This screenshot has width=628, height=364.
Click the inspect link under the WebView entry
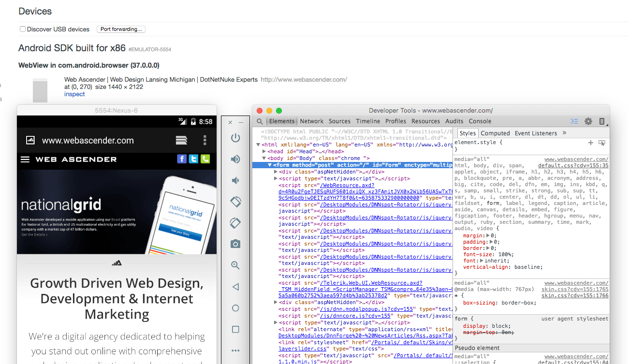pos(73,94)
